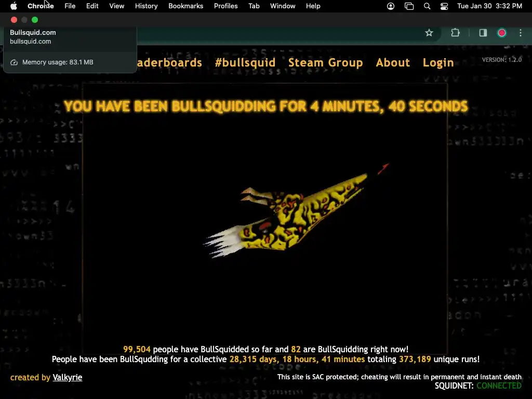Image resolution: width=532 pixels, height=399 pixels.
Task: Click the 373,189 unique runs number
Action: 415,359
